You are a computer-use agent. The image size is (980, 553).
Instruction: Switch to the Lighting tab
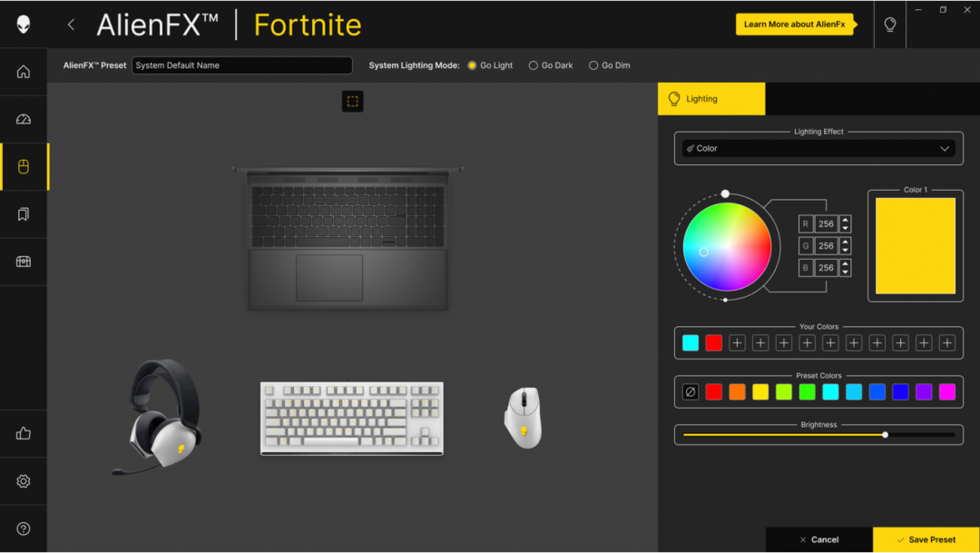(711, 99)
